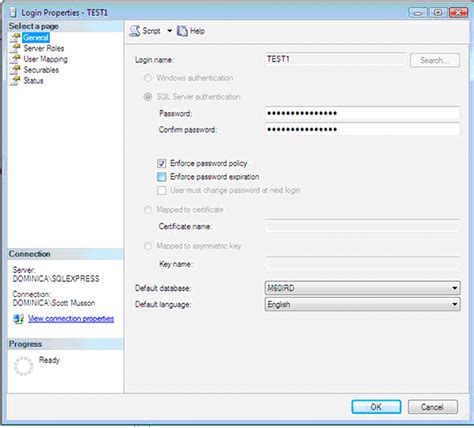
Task: Check User must change password at next login
Action: [x=162, y=190]
